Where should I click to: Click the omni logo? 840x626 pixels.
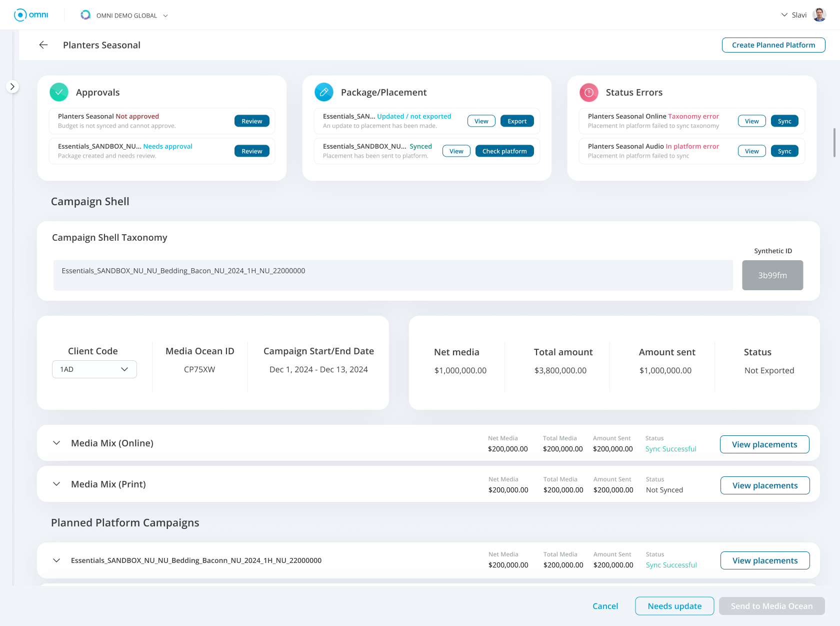pos(31,15)
